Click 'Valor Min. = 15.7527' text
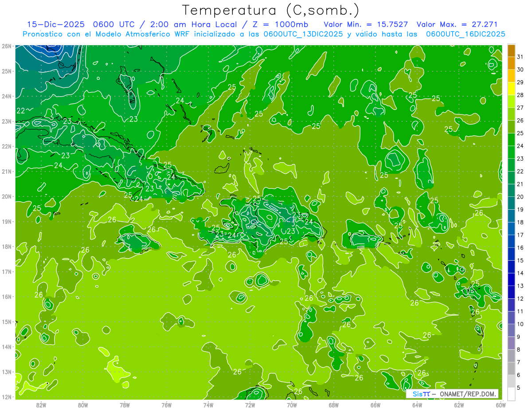The height and width of the screenshot is (411, 532). (366, 24)
